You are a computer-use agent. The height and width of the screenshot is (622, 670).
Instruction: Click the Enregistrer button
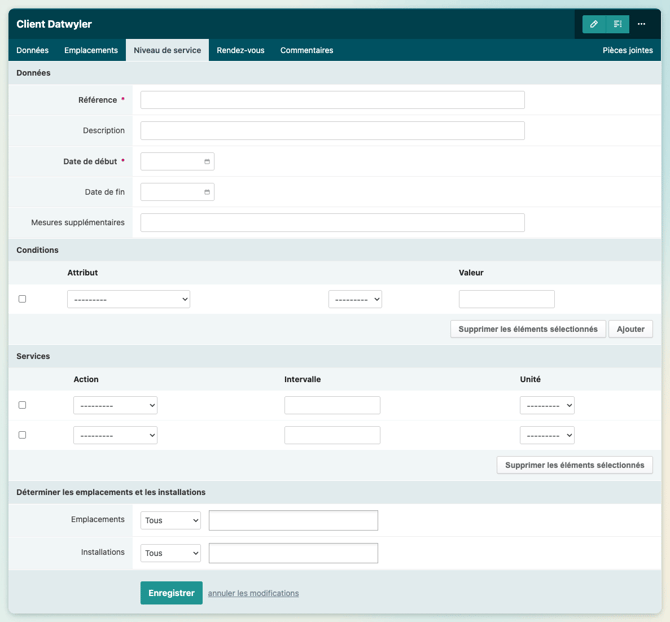(171, 593)
